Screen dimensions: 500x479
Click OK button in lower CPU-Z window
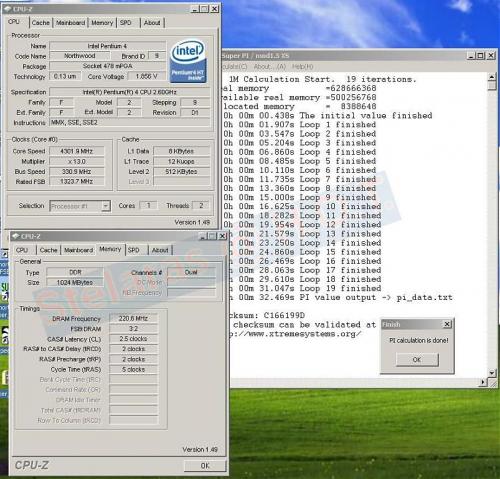205,466
